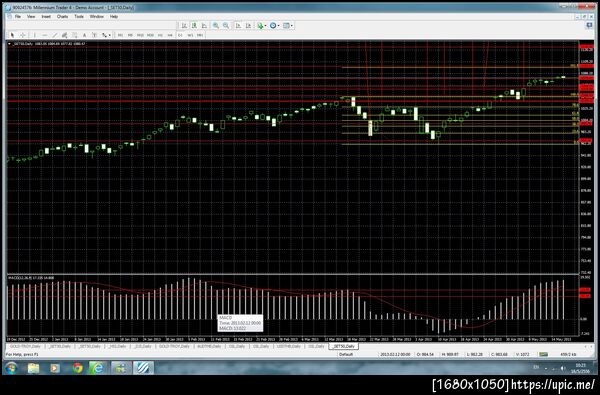
Task: Switch timeframe to H4
Action: pos(170,35)
